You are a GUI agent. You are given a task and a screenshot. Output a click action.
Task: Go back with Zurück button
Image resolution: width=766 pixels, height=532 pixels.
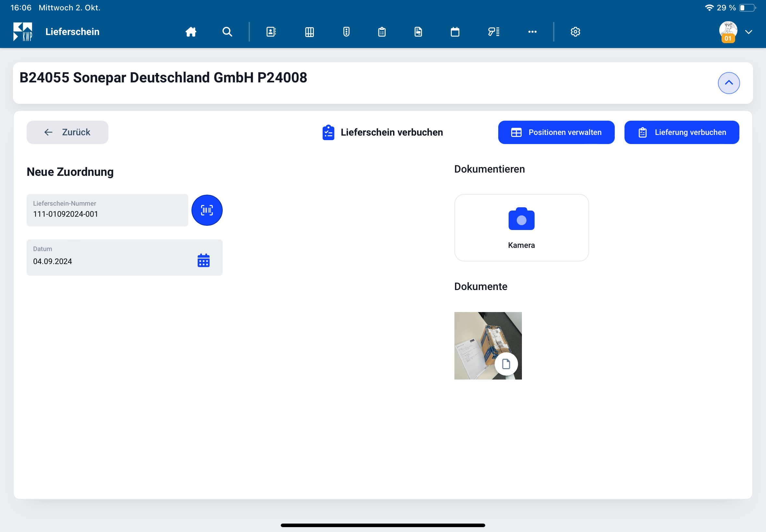pyautogui.click(x=68, y=132)
